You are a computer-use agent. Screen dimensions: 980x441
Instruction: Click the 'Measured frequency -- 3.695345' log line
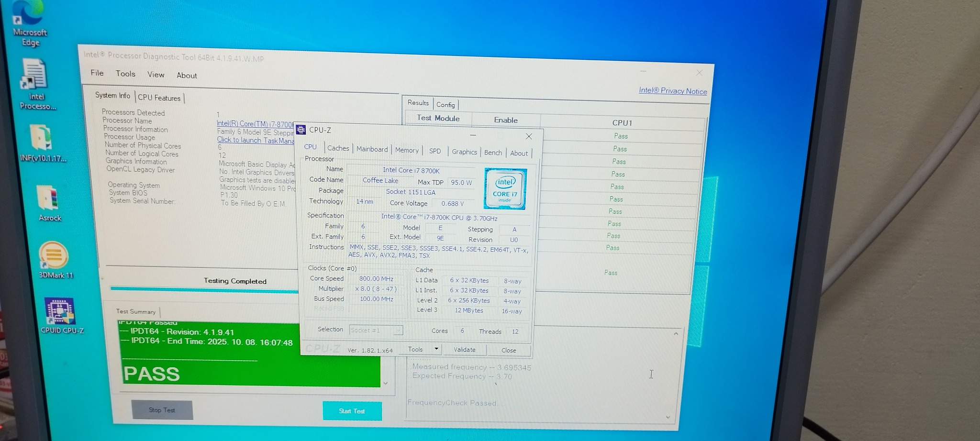[472, 367]
